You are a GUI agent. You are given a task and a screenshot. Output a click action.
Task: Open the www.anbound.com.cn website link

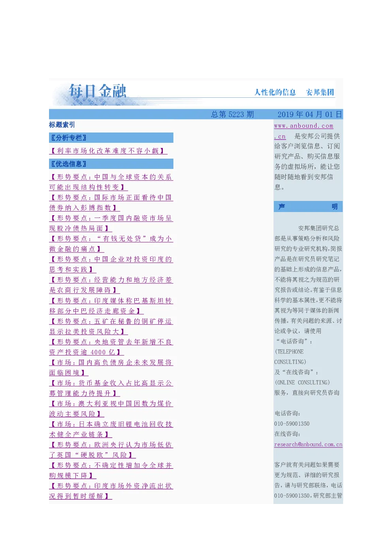303,131
